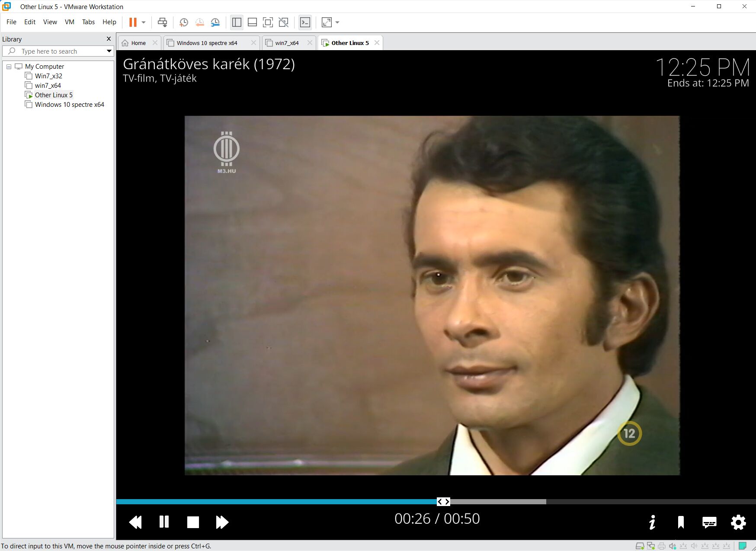This screenshot has height=551, width=756.
Task: Fast forward the Kodi video
Action: [x=222, y=522]
